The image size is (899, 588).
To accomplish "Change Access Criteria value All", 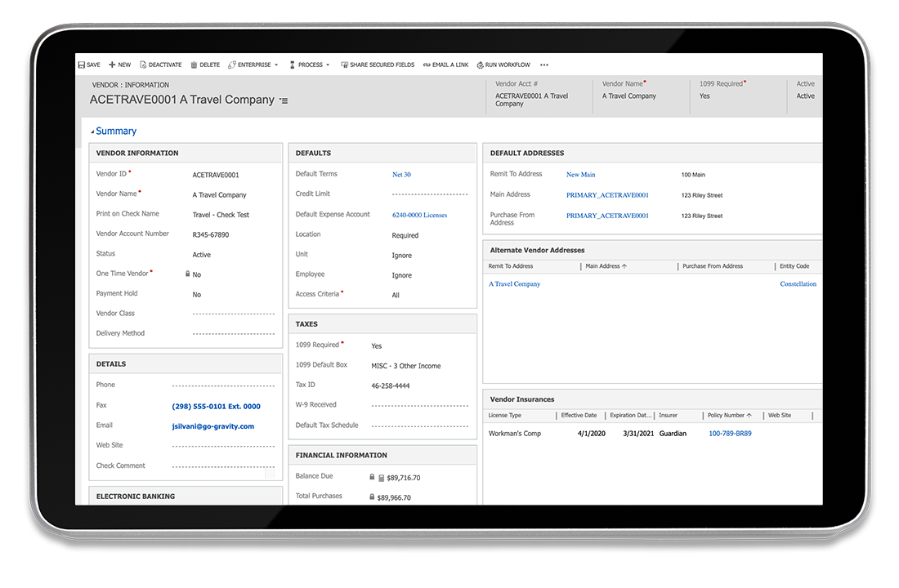I will [x=396, y=295].
